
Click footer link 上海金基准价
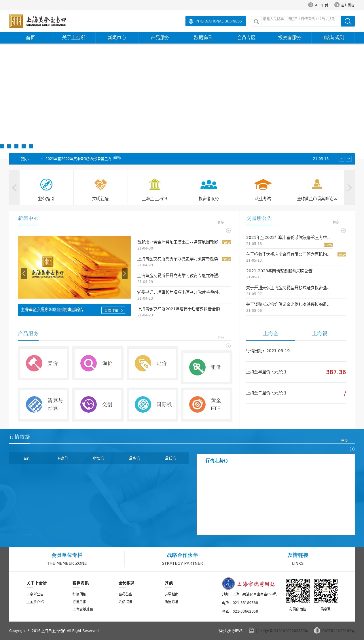coord(83,609)
